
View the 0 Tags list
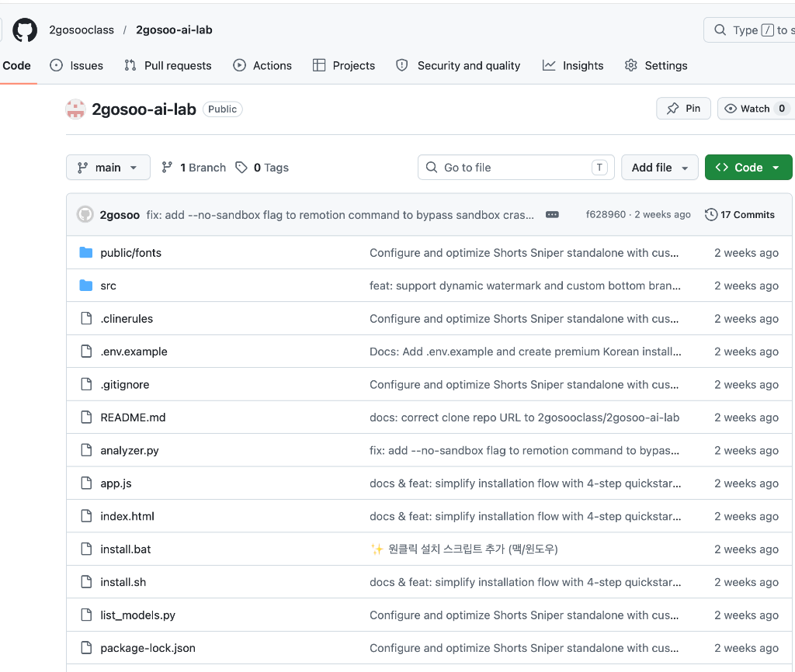coord(262,168)
